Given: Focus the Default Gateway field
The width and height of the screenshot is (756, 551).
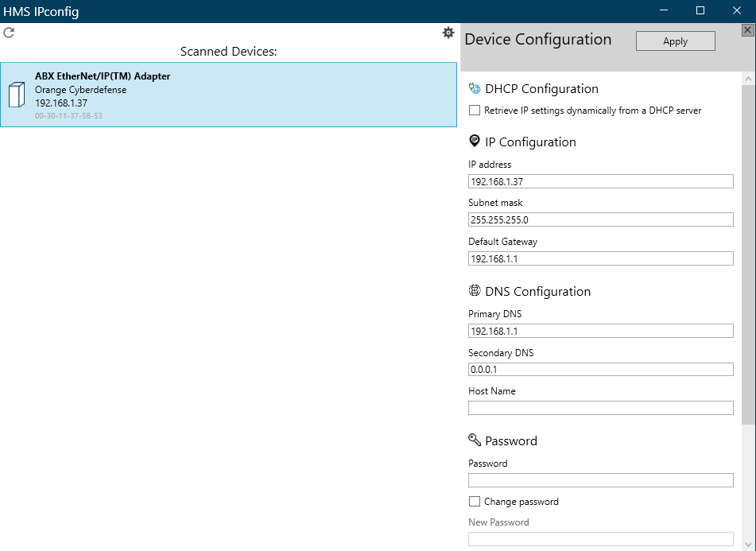Looking at the screenshot, I should pos(600,258).
